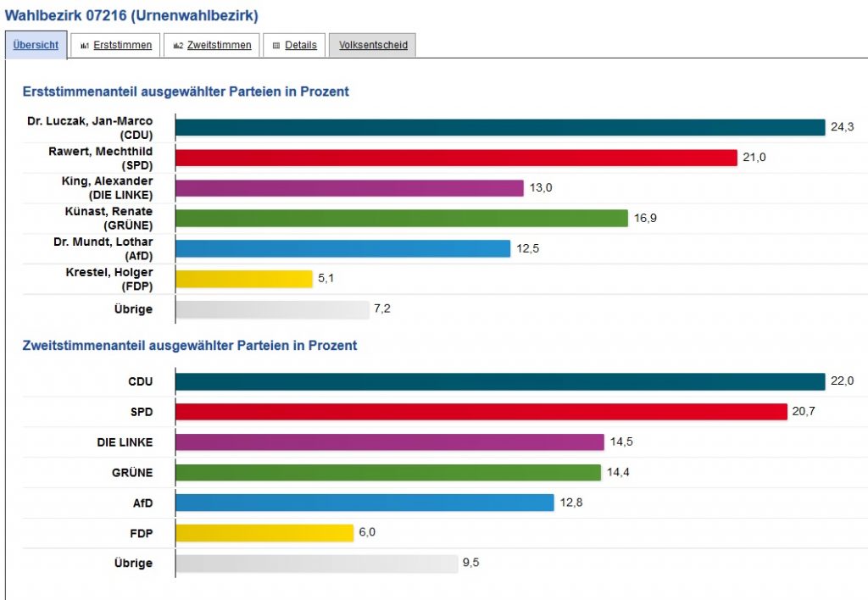Image resolution: width=868 pixels, height=600 pixels.
Task: Select the label Dr. Luczak, Jan-Marco (CDU)
Action: click(x=90, y=128)
